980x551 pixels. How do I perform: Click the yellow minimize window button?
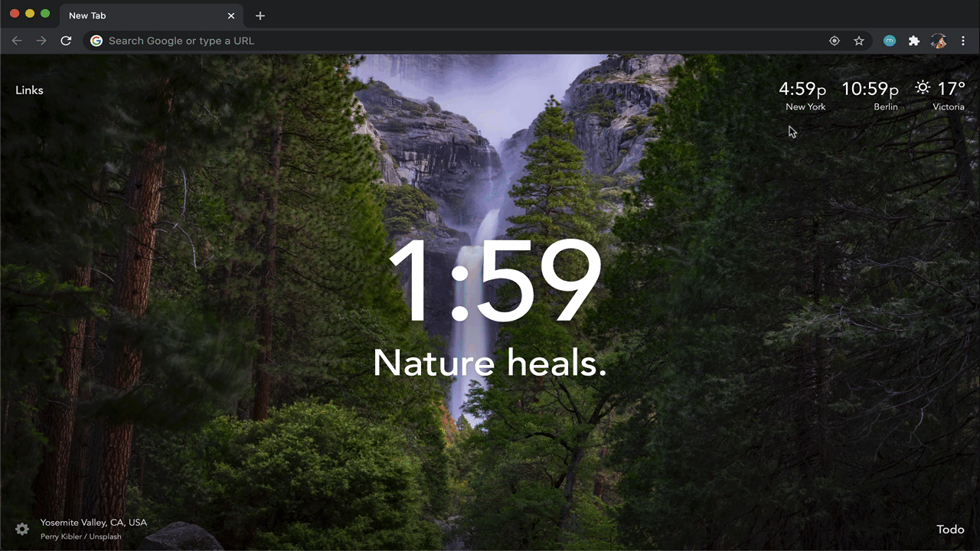pyautogui.click(x=30, y=14)
